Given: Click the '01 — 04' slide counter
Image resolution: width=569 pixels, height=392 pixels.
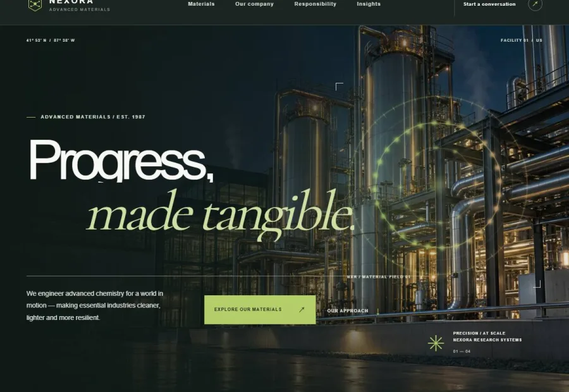Looking at the screenshot, I should pos(462,352).
